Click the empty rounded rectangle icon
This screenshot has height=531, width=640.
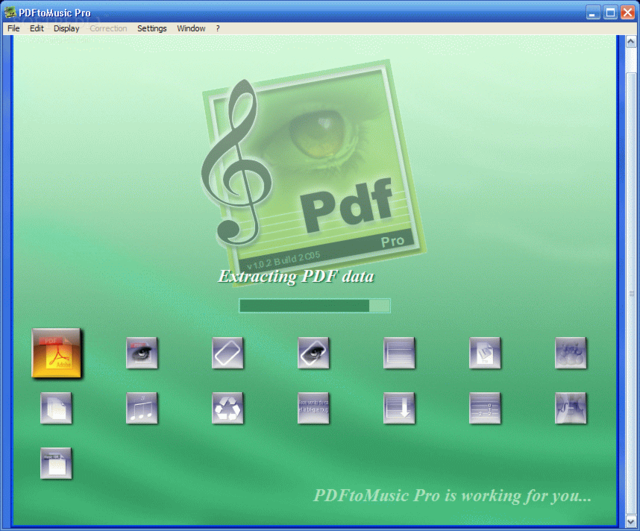point(228,353)
